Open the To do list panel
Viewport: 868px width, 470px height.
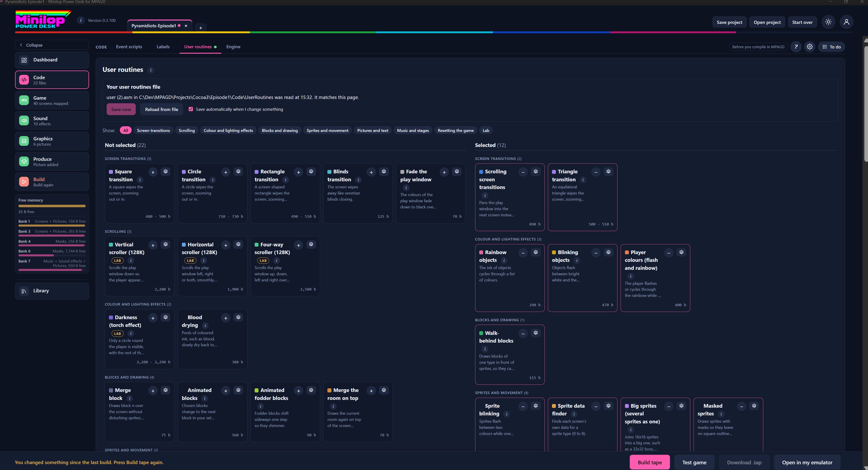pos(831,47)
